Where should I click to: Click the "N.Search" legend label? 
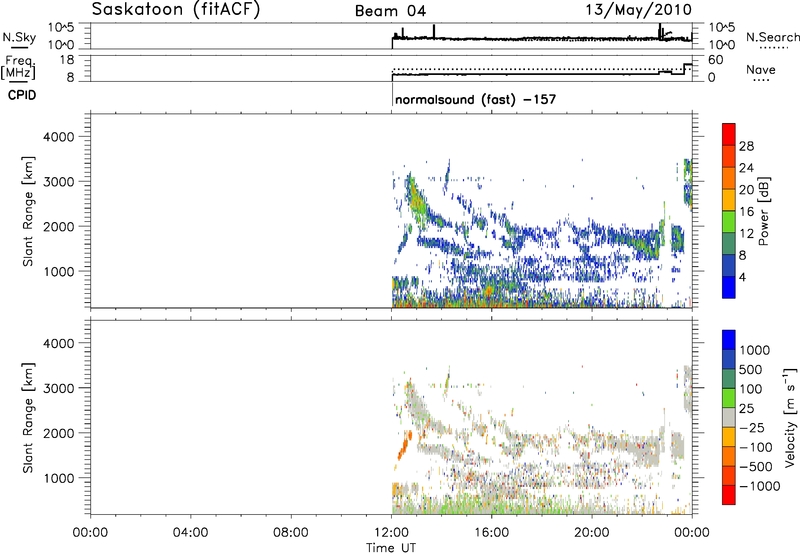tap(772, 37)
